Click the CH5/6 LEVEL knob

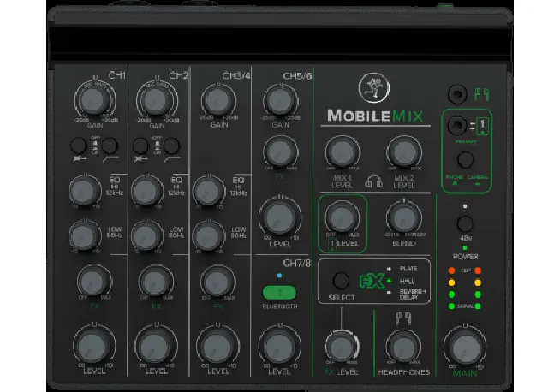[x=280, y=217]
